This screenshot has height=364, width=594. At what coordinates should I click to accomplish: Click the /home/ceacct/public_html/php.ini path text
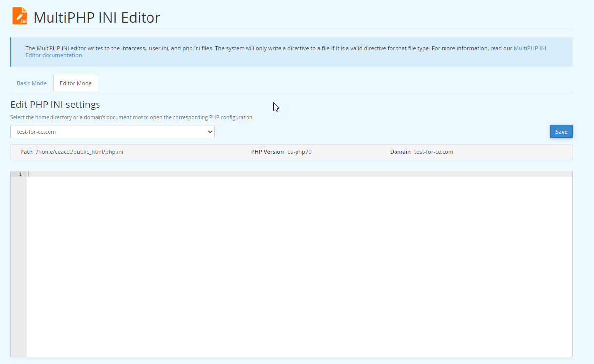[x=79, y=152]
